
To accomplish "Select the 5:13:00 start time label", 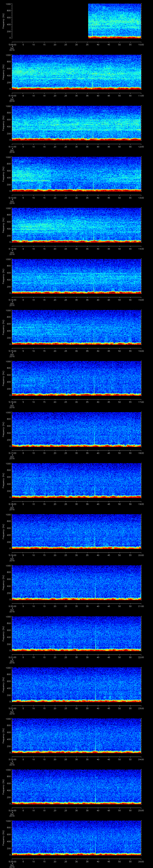I will coord(12,249).
